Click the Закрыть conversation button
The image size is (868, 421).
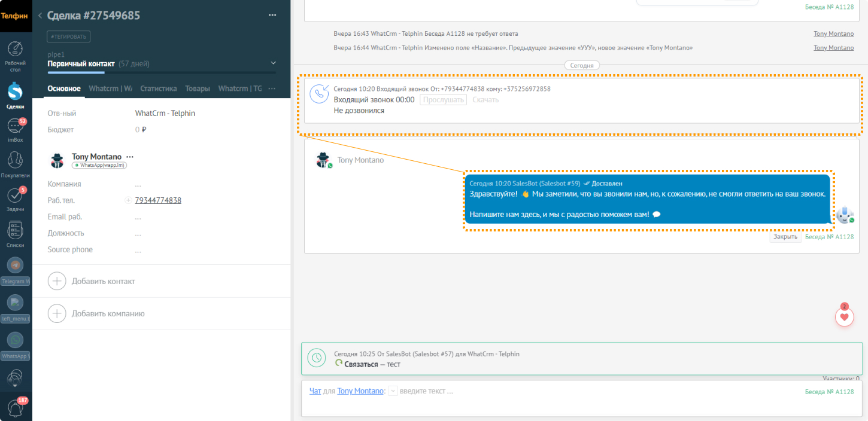click(785, 237)
